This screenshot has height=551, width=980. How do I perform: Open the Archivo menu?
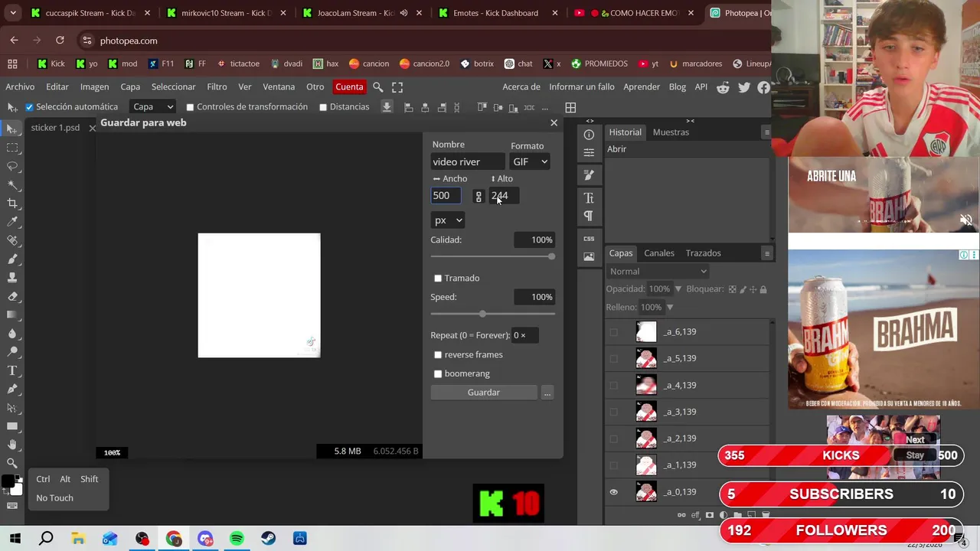pos(20,87)
